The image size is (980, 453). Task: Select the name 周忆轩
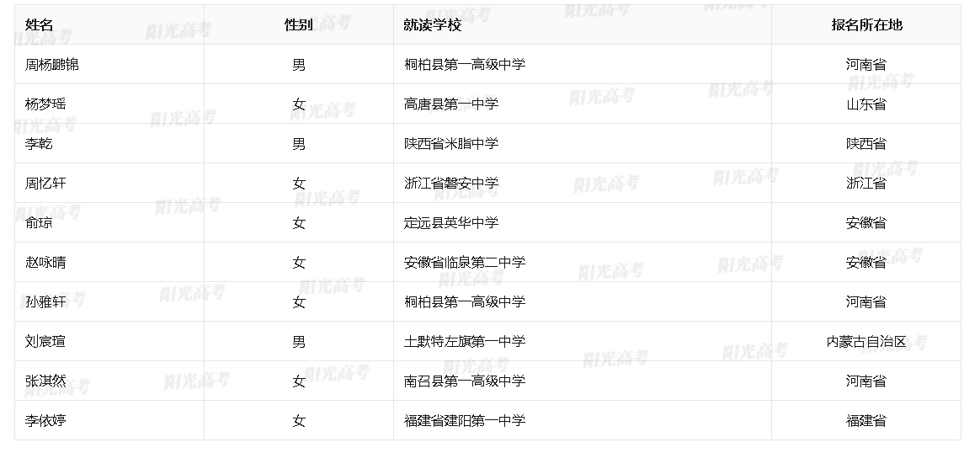click(x=45, y=183)
